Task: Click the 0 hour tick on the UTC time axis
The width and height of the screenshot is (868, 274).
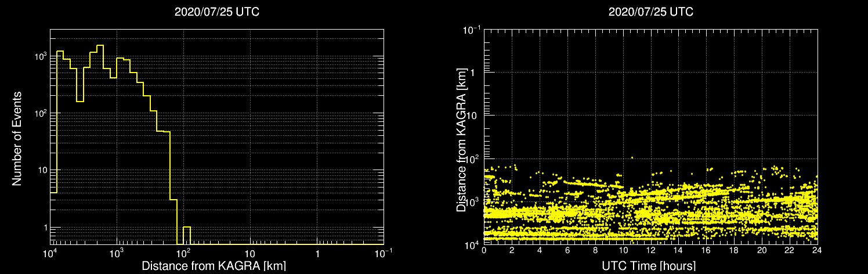Action: pos(484,250)
